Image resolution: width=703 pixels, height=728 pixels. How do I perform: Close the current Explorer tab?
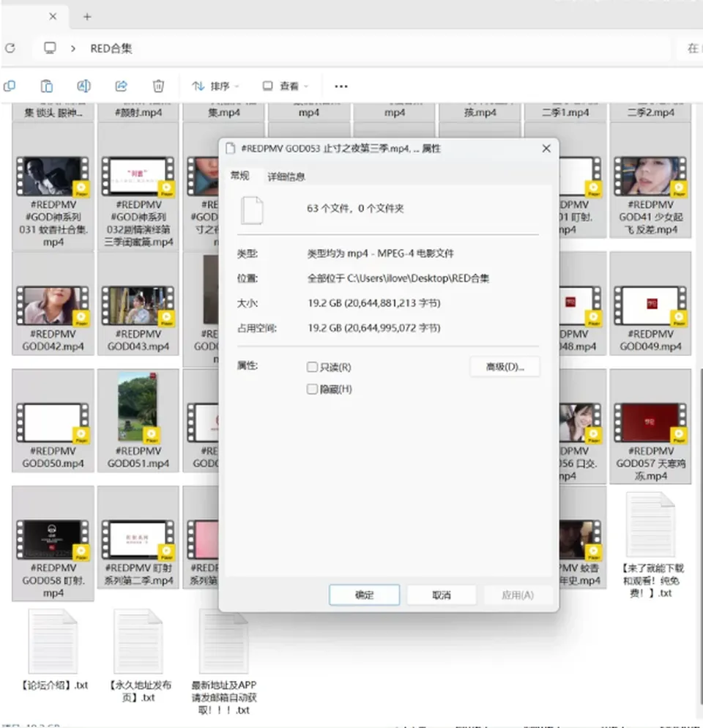[53, 16]
